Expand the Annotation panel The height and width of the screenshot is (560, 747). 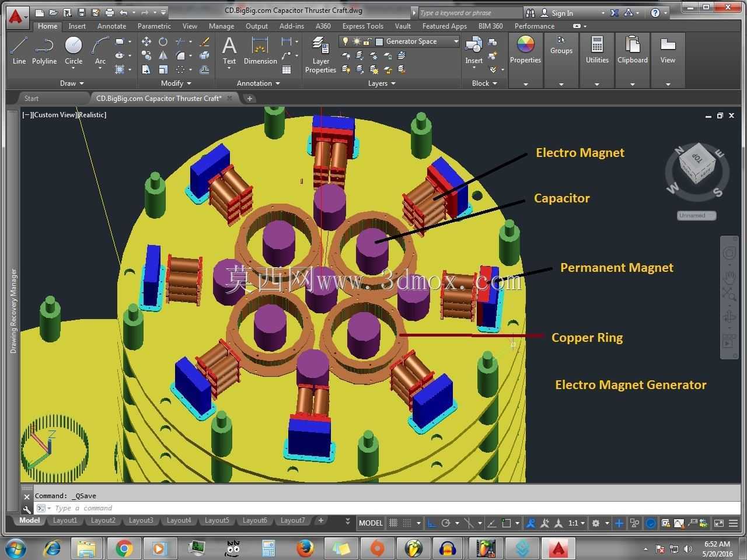tap(258, 83)
